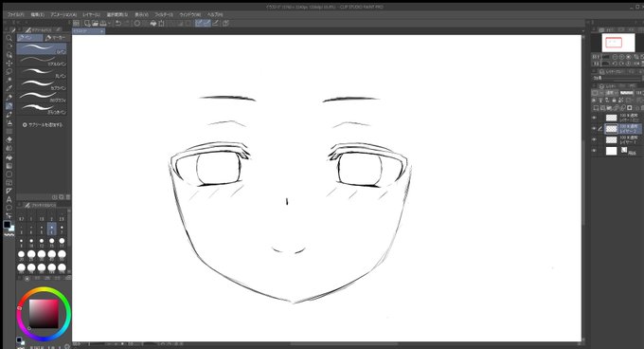The height and width of the screenshot is (349, 644).
Task: Click the Redo arrow icon
Action: point(127,24)
